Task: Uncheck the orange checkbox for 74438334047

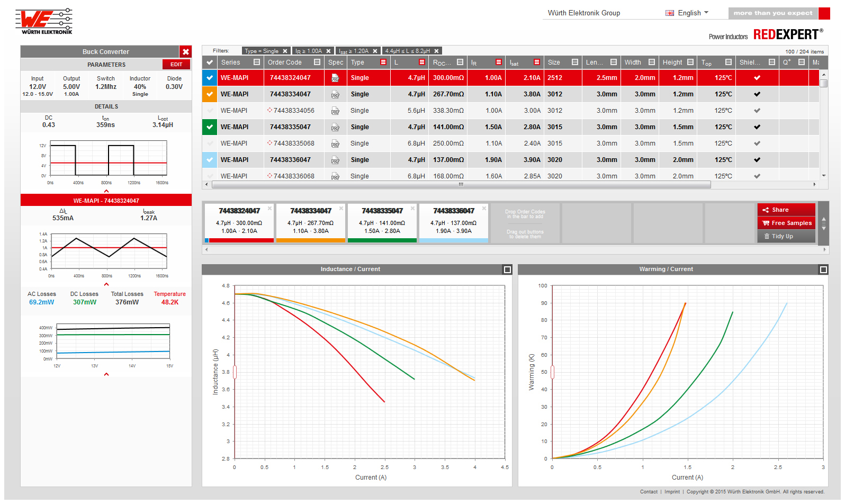Action: tap(210, 94)
